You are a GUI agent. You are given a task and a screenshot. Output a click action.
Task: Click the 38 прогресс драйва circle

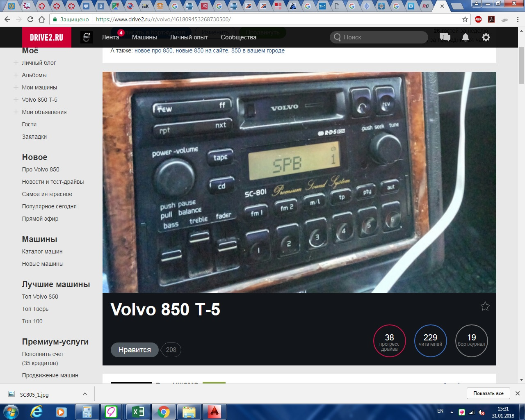point(390,341)
